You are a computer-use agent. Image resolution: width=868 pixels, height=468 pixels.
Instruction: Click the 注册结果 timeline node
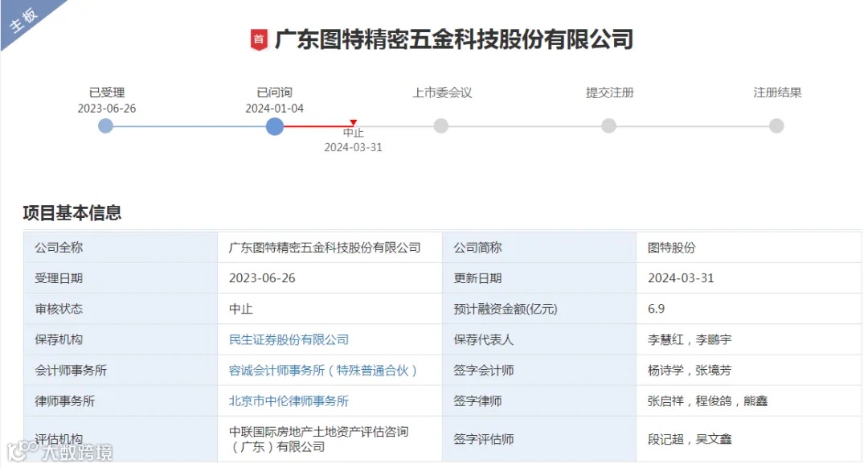(x=776, y=125)
